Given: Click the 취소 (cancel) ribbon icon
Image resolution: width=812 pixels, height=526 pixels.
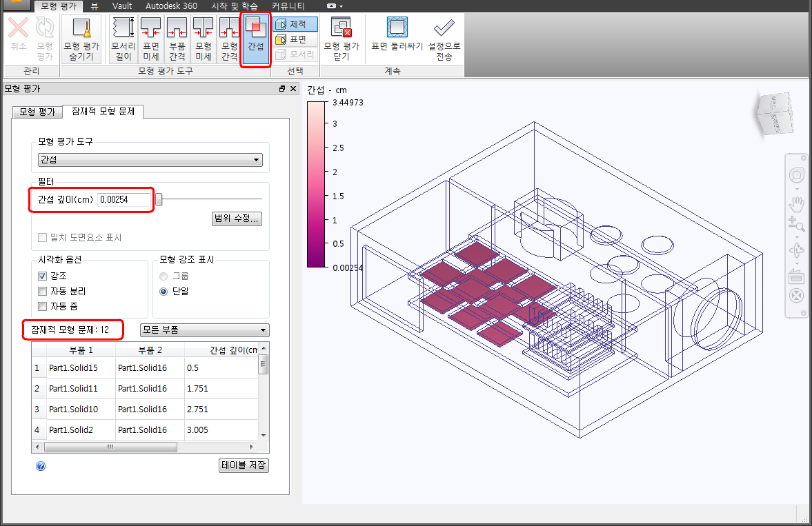Looking at the screenshot, I should [19, 34].
